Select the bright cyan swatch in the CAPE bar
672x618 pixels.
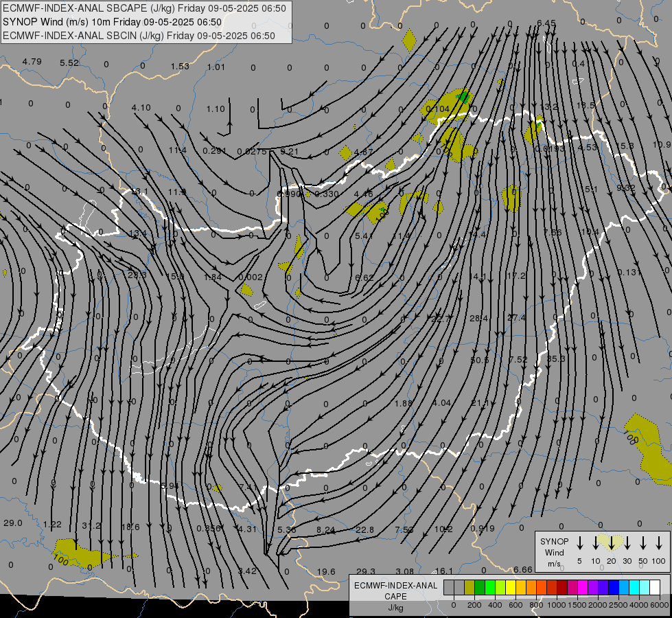tap(634, 587)
